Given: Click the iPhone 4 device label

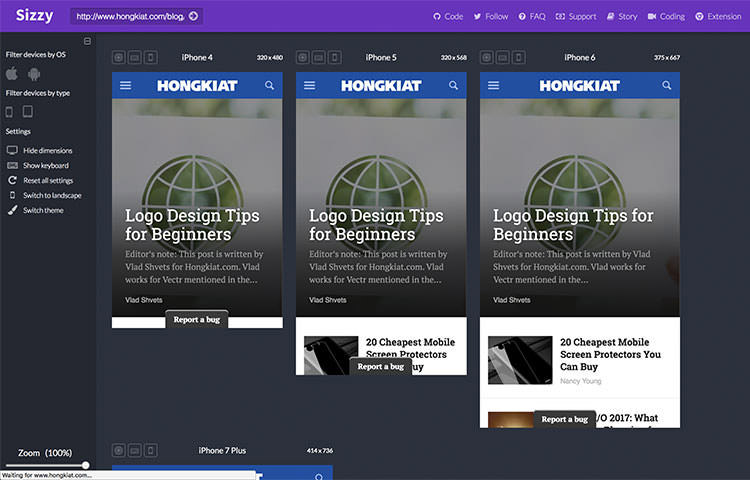Looking at the screenshot, I should 197,57.
